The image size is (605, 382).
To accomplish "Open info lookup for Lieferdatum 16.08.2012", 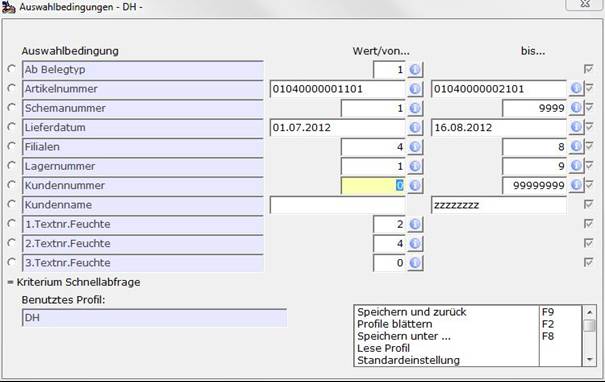I will pyautogui.click(x=576, y=127).
